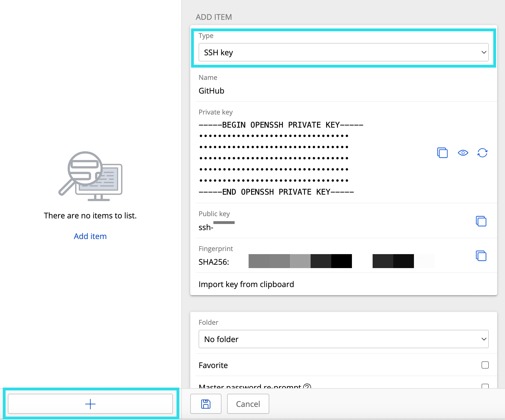Image resolution: width=505 pixels, height=420 pixels.
Task: Cancel adding the item
Action: pyautogui.click(x=248, y=404)
